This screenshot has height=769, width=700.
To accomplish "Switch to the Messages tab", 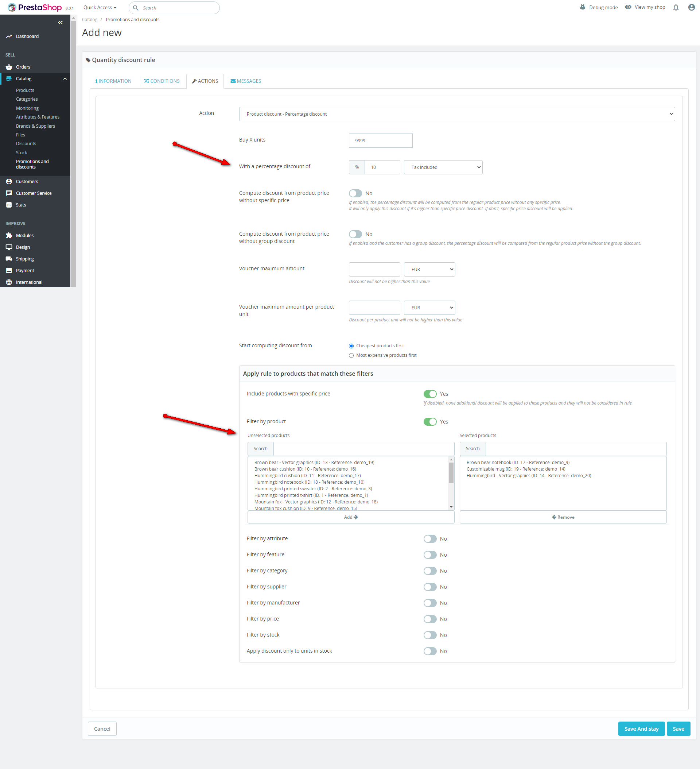I will pos(245,81).
